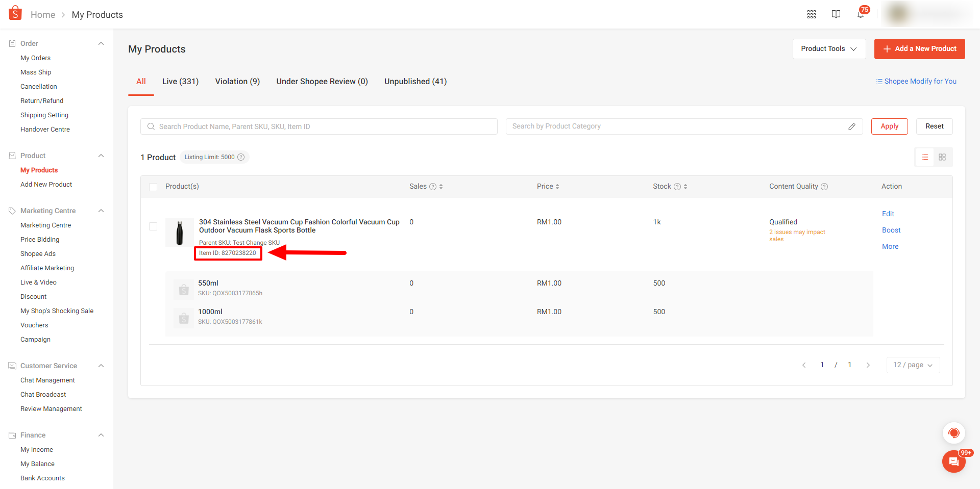The image size is (980, 489).
Task: Tick the checkbox for the Vacuum Cup product
Action: 153,226
